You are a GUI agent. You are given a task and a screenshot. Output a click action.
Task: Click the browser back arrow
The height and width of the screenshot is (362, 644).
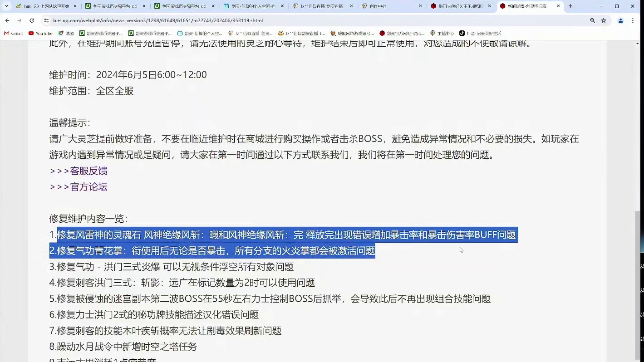(7, 20)
